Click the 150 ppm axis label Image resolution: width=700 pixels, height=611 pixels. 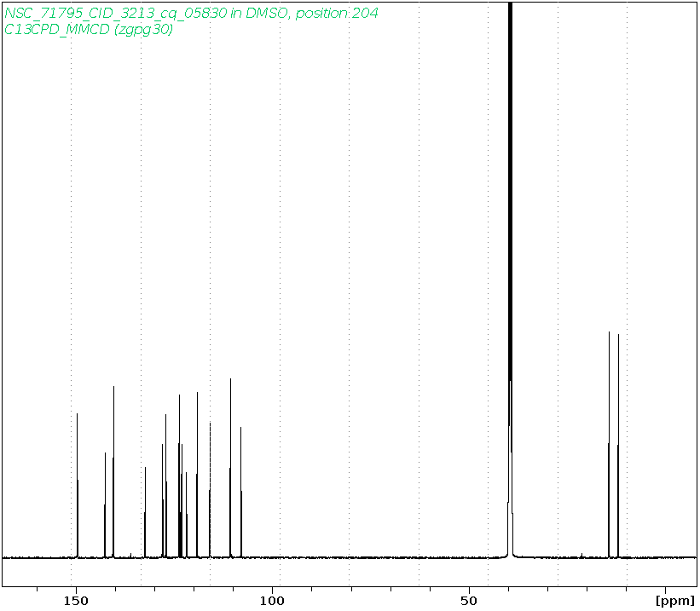[76, 601]
